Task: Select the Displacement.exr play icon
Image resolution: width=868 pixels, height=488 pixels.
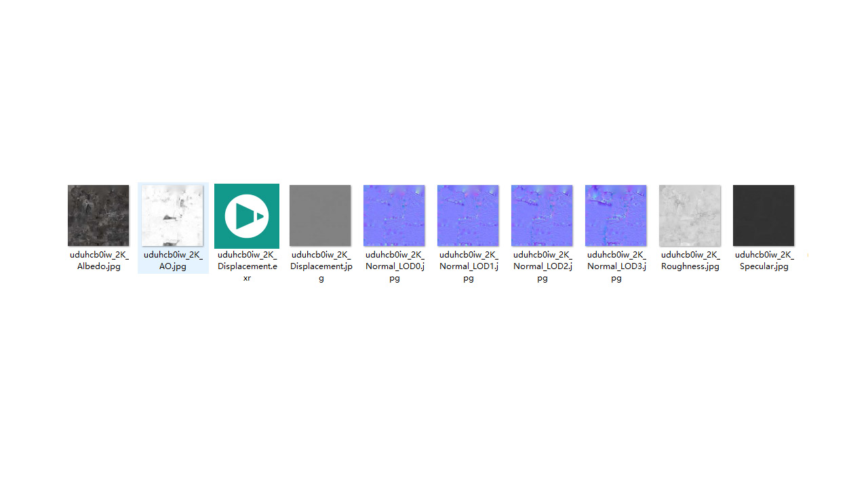Action: [x=247, y=216]
